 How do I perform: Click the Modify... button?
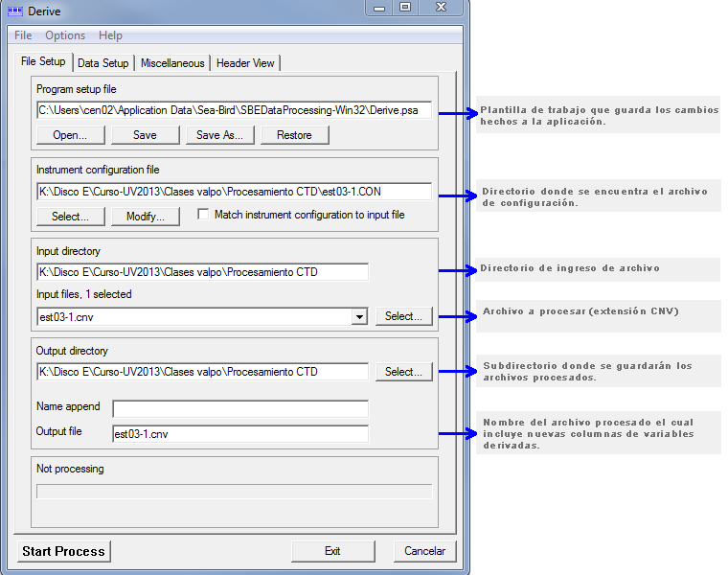pyautogui.click(x=146, y=217)
